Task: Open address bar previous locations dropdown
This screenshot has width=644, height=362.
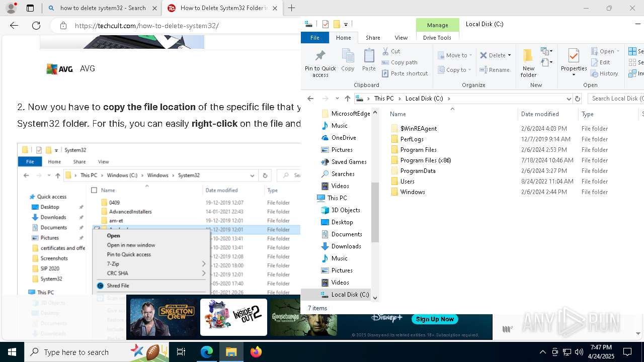Action: (x=569, y=99)
